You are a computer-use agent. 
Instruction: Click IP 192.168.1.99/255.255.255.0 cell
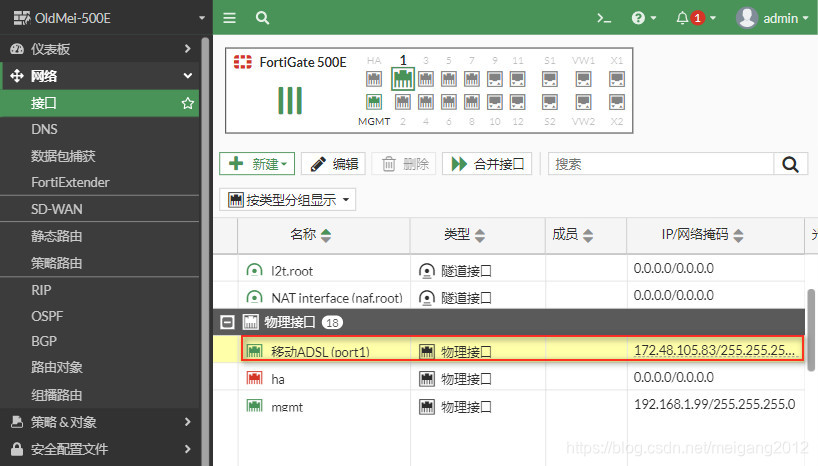(x=715, y=404)
